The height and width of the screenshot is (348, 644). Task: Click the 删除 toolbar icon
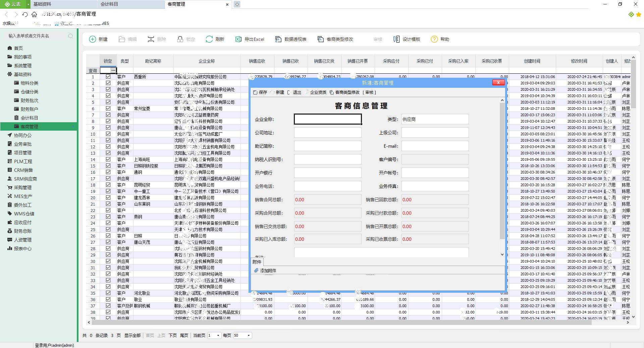[x=151, y=39]
